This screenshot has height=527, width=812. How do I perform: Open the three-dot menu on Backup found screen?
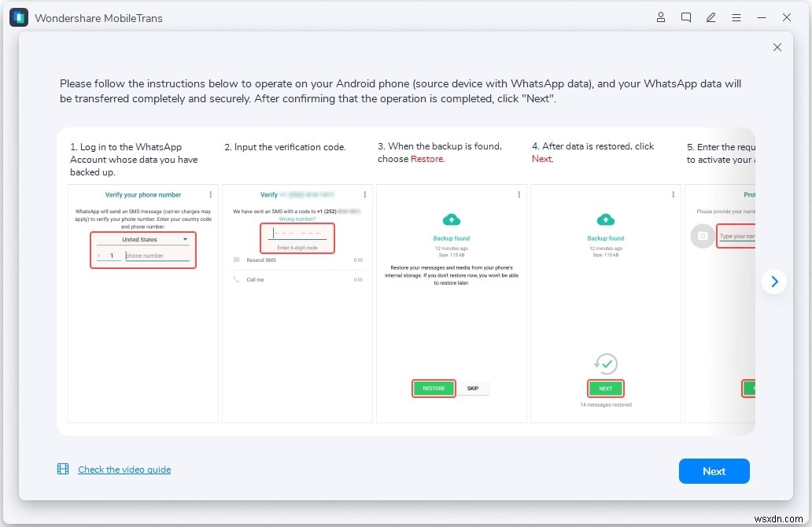point(519,194)
